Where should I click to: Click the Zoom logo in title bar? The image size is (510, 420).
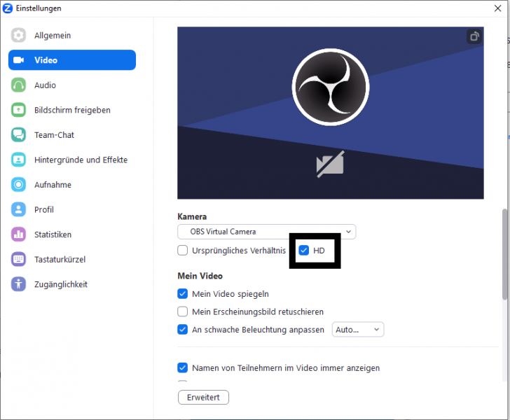(8, 8)
